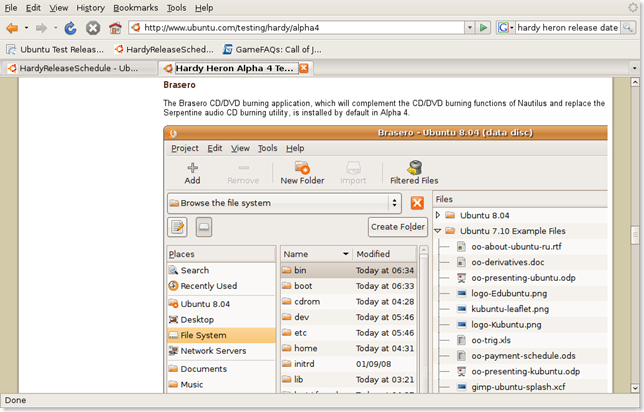The height and width of the screenshot is (412, 644).
Task: Click the search magnifier icon in search box
Action: point(628,28)
